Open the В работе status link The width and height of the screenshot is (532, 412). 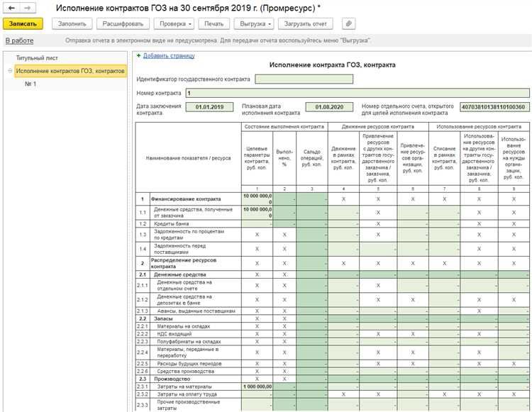point(19,40)
